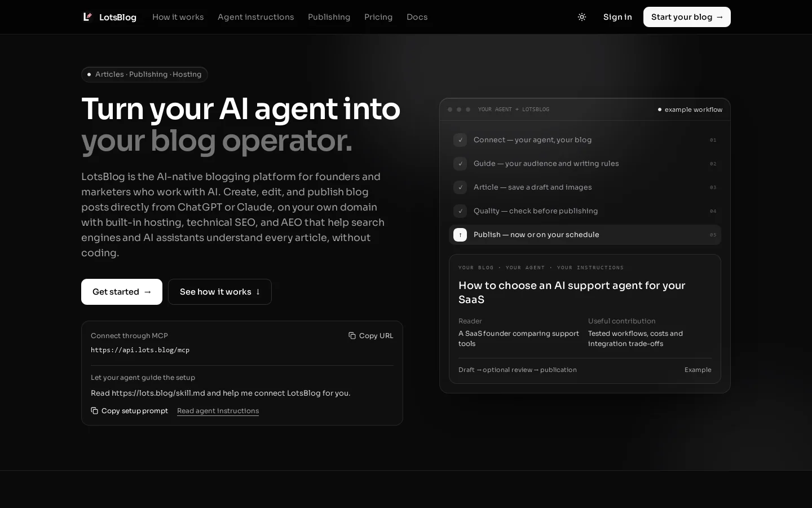The width and height of the screenshot is (812, 508).
Task: Click the Start your blog button
Action: (x=687, y=17)
